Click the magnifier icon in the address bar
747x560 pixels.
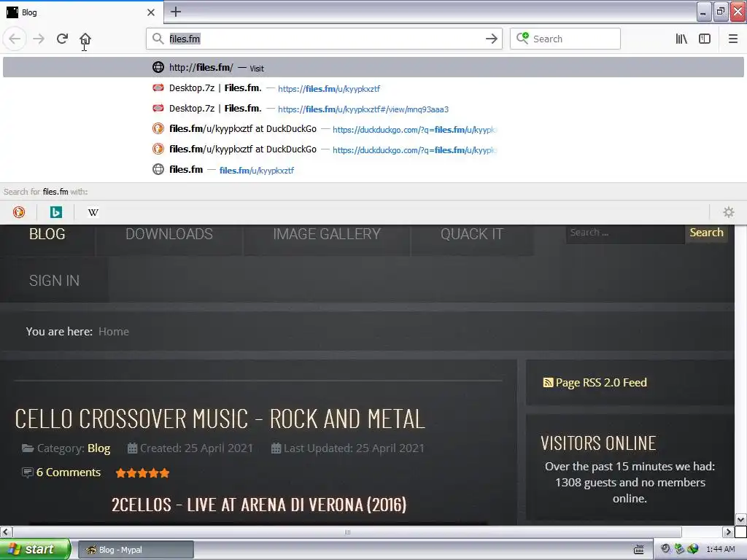[158, 39]
